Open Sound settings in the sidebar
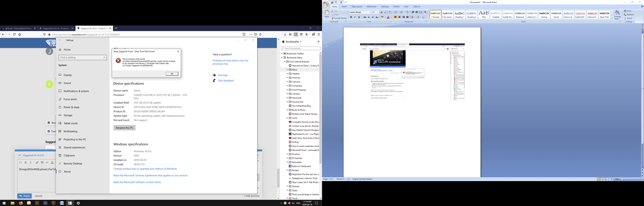 pyautogui.click(x=67, y=83)
